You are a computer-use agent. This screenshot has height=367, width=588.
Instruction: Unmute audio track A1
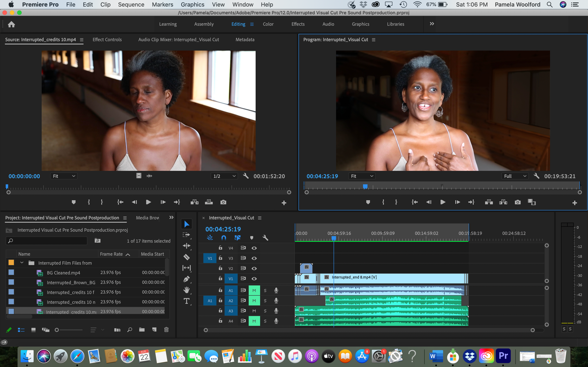pos(254,290)
